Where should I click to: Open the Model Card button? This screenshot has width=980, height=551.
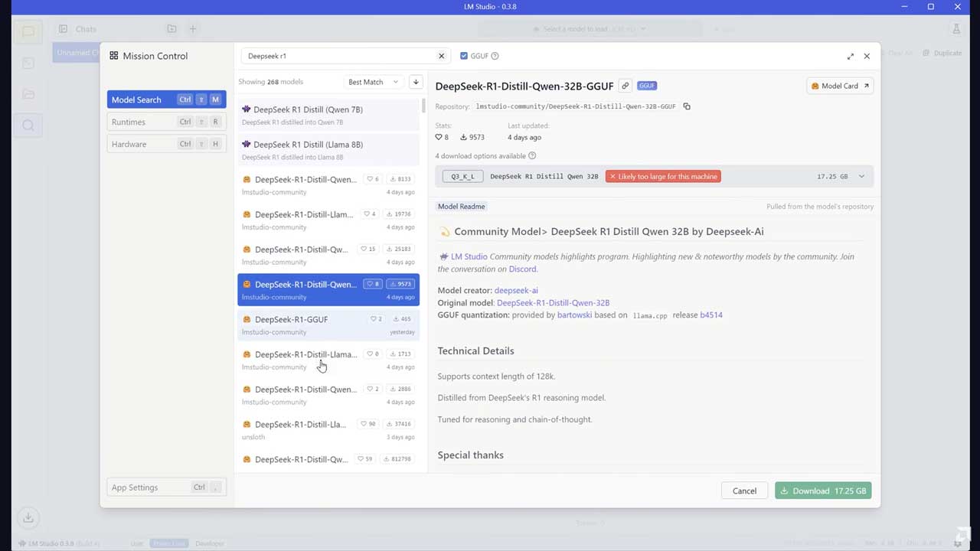[840, 86]
